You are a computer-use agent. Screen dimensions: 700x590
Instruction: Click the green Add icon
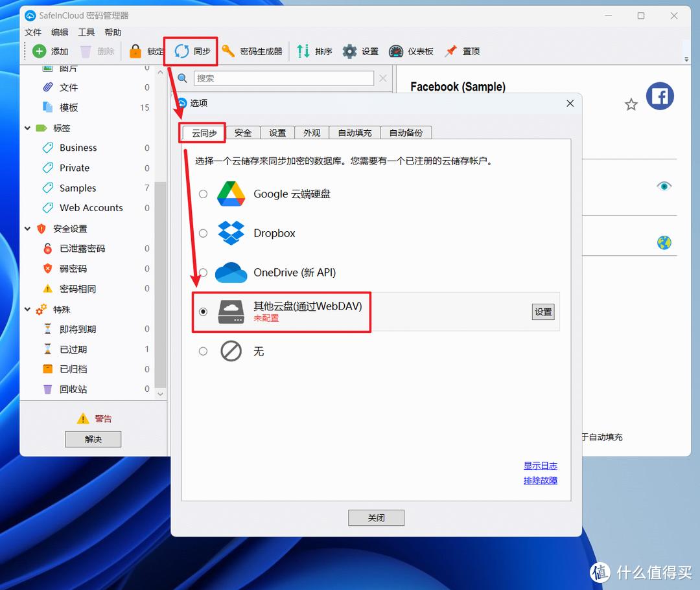click(x=40, y=51)
